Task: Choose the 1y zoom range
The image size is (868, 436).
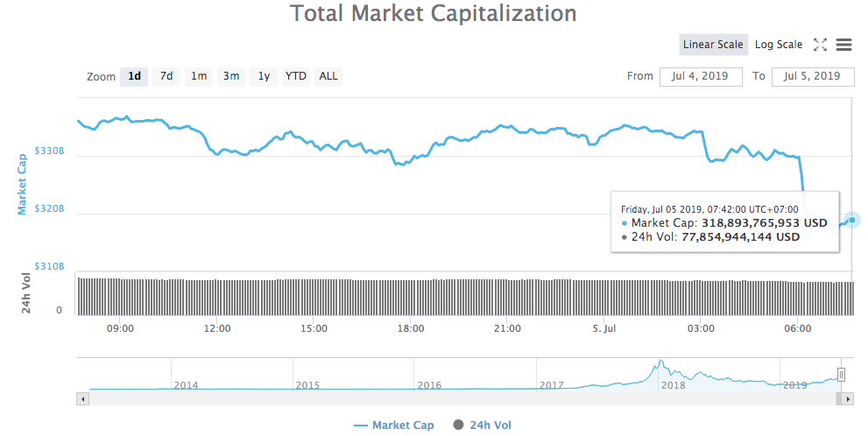Action: [x=264, y=76]
